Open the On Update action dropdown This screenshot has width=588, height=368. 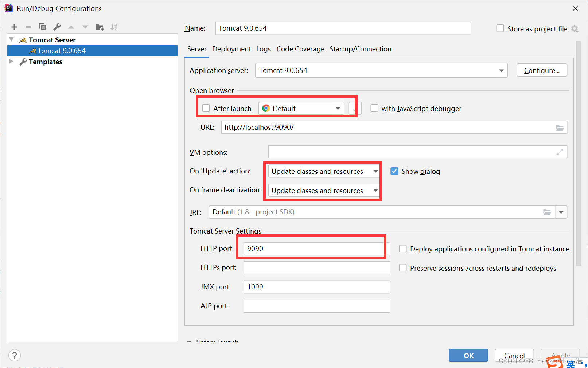point(375,171)
